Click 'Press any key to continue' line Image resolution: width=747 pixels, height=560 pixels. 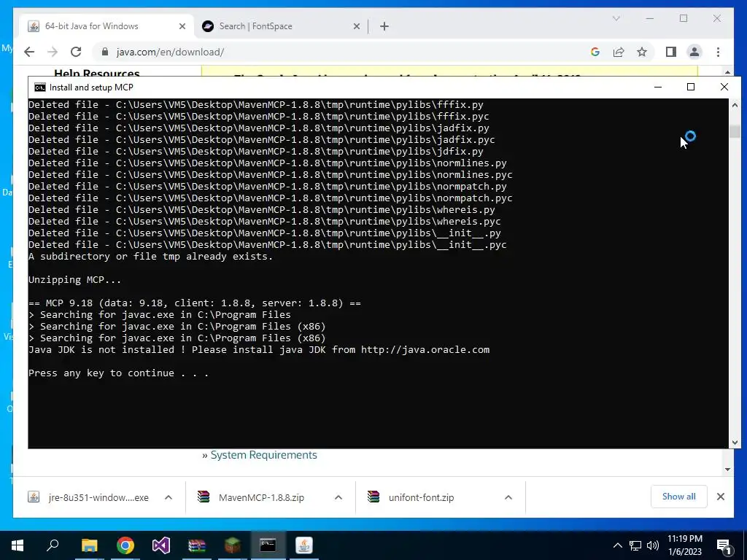pos(118,373)
